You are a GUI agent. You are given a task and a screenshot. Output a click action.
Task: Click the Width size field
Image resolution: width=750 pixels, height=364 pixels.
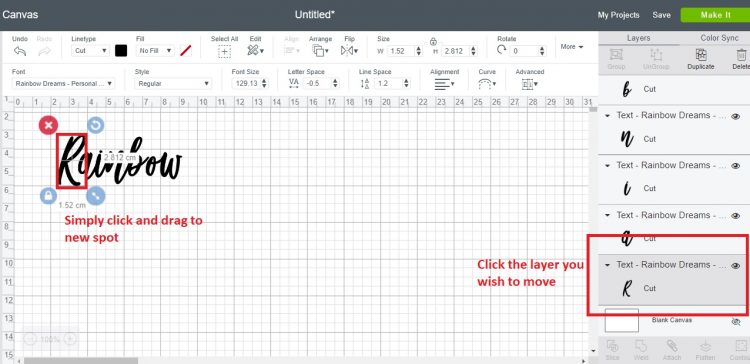pos(400,51)
